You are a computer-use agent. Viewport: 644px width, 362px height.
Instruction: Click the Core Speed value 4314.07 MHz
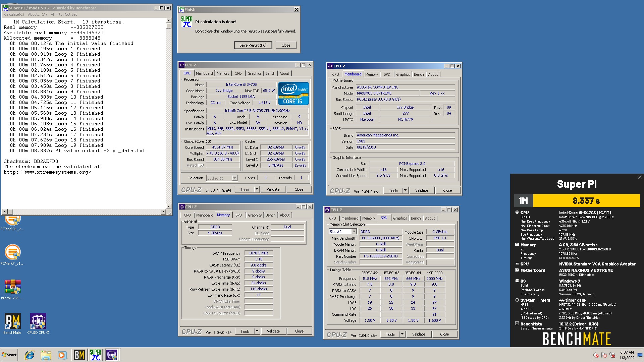222,147
